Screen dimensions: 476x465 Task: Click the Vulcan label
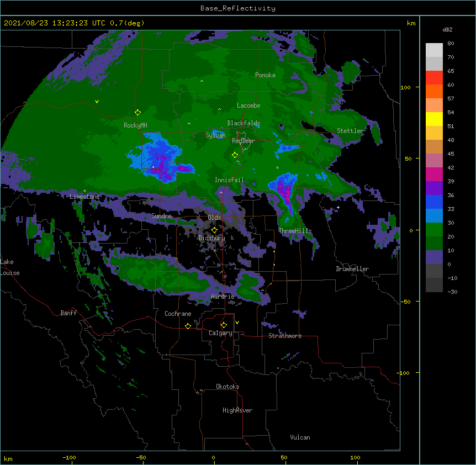click(300, 437)
